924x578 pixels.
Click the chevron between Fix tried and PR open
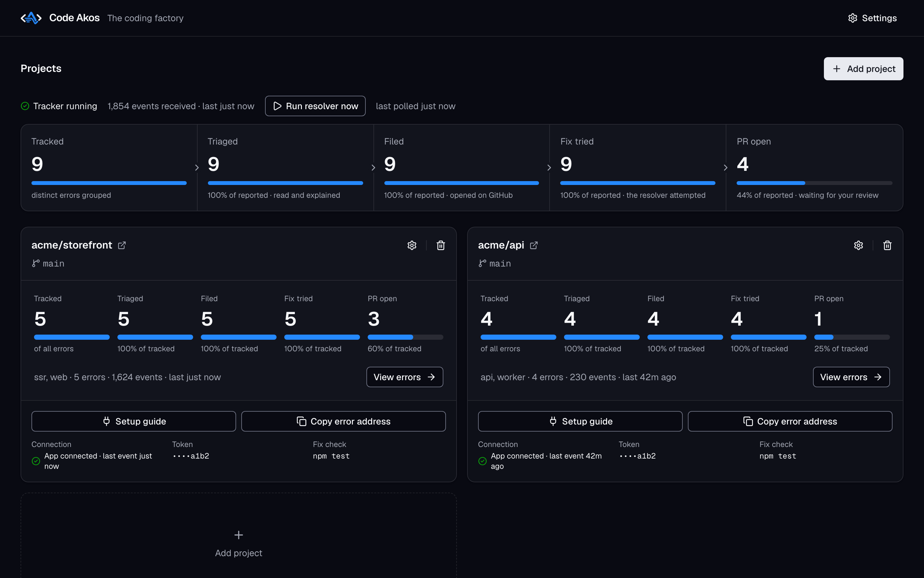(725, 167)
